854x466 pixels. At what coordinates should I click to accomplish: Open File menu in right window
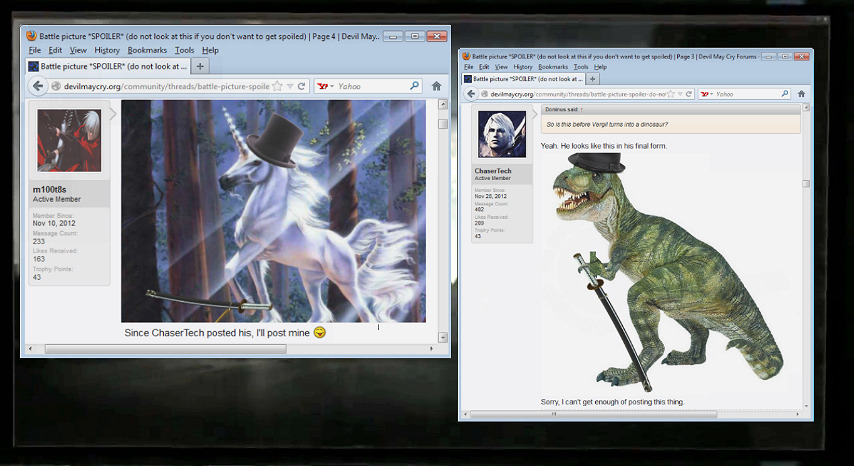pyautogui.click(x=468, y=67)
